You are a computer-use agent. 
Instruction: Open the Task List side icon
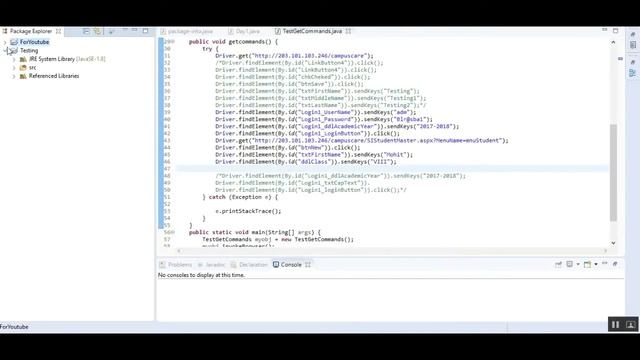coord(633,45)
